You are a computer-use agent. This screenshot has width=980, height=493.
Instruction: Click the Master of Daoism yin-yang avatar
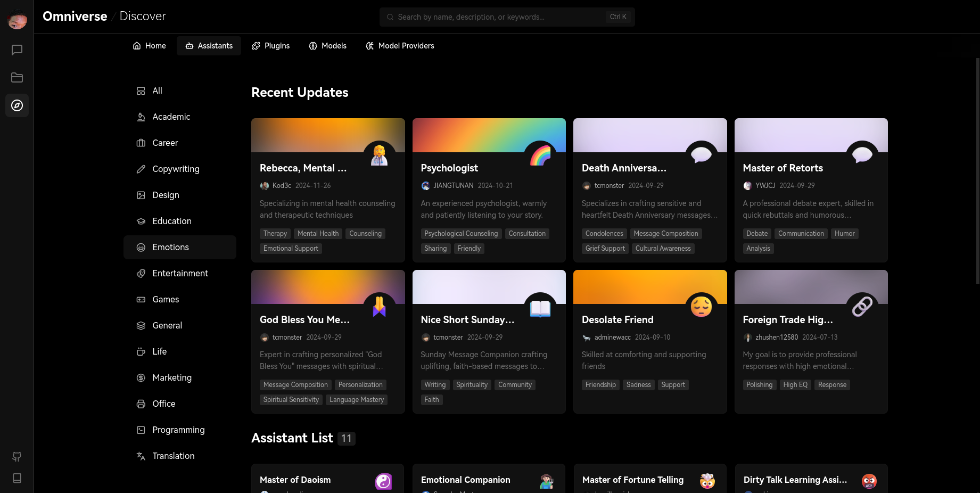click(383, 481)
